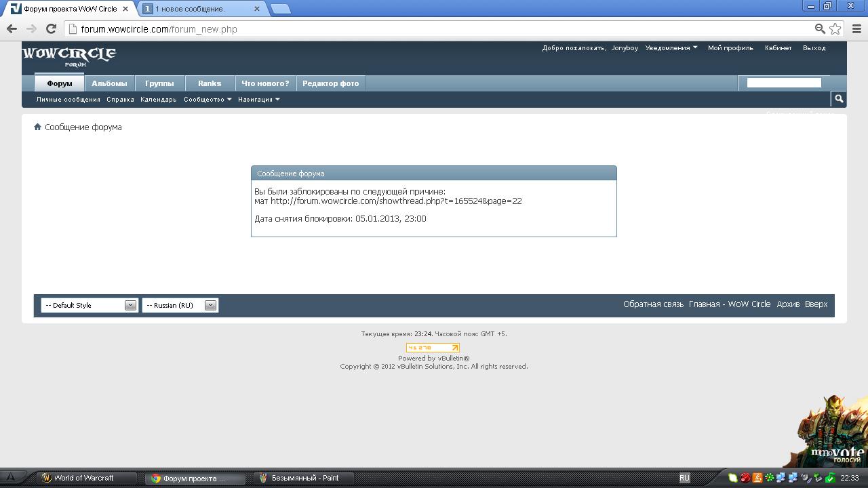Screen dimensions: 868x488
Task: Bookmark this page with the star icon
Action: (835, 28)
